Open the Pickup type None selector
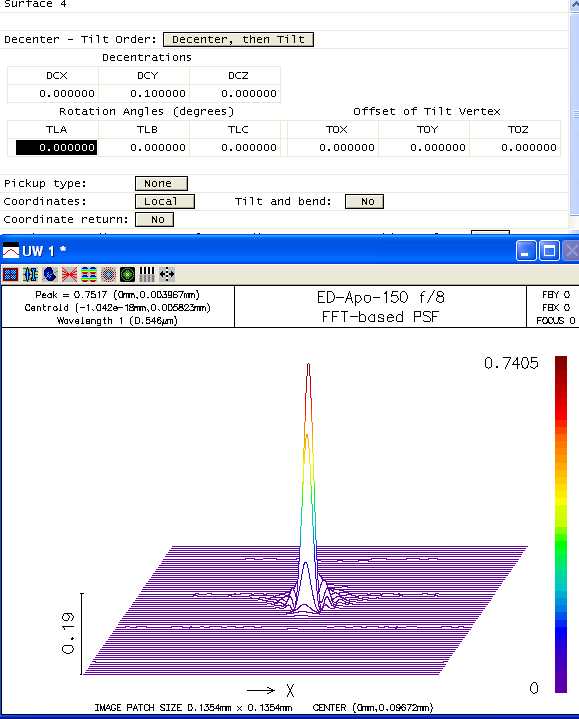The image size is (579, 719). click(161, 183)
